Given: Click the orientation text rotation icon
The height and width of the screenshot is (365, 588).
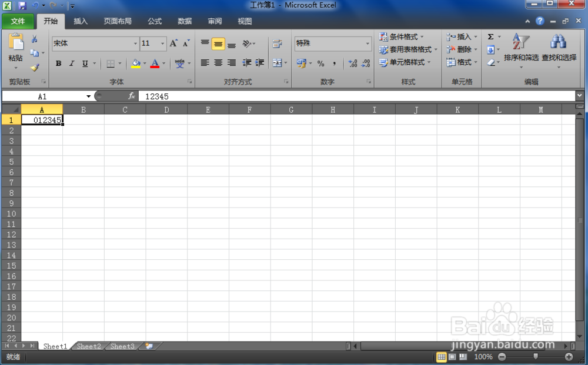Looking at the screenshot, I should coord(246,44).
